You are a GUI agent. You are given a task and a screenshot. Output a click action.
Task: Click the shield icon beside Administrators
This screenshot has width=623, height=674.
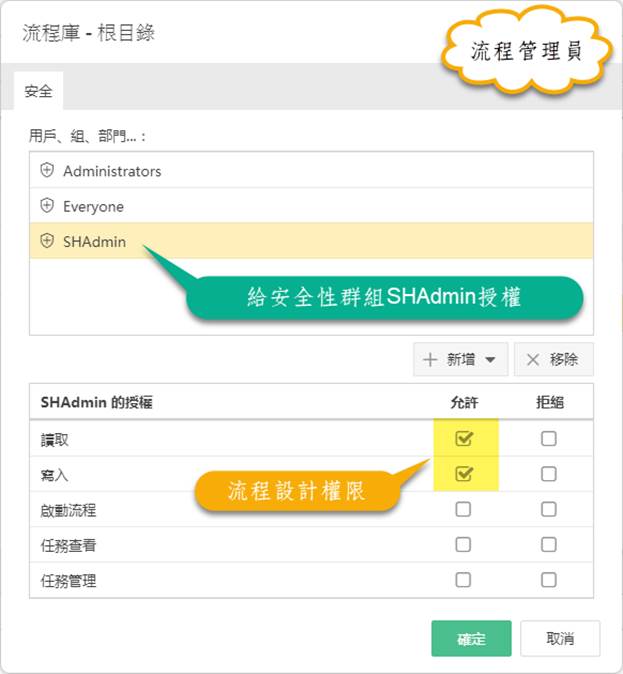[47, 170]
